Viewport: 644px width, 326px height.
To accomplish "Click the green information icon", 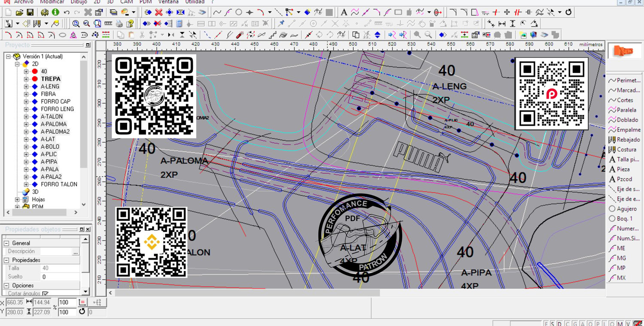I will [x=55, y=12].
